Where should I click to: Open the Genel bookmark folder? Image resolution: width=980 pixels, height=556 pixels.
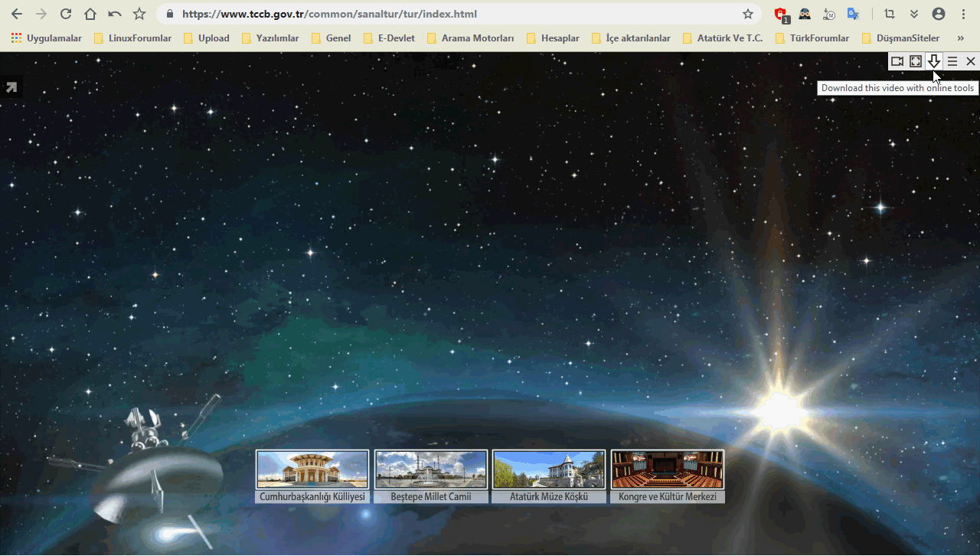tap(331, 38)
